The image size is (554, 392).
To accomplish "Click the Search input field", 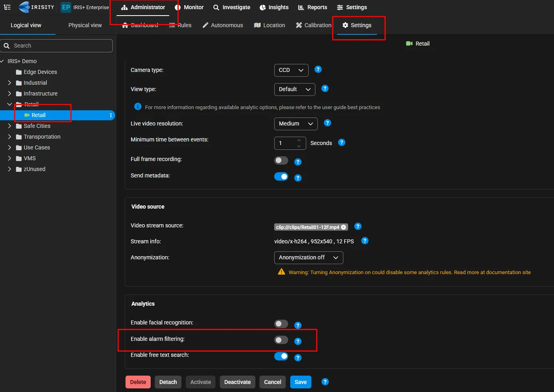I will point(56,46).
